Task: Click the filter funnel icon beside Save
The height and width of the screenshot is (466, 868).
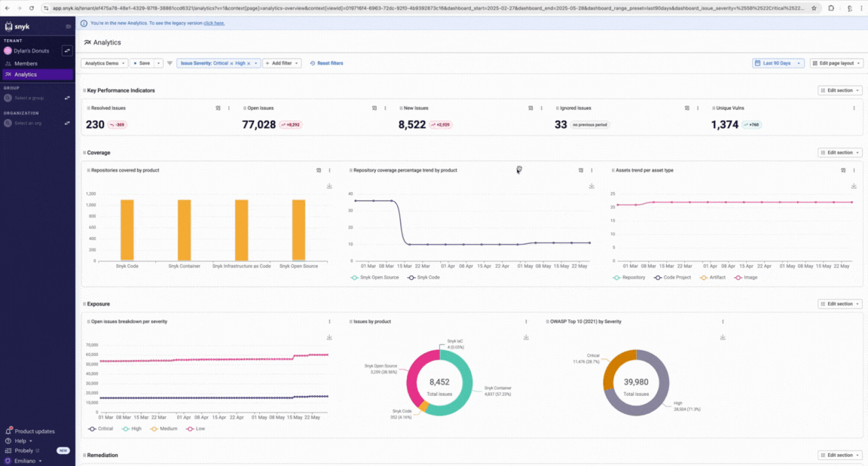Action: click(170, 63)
